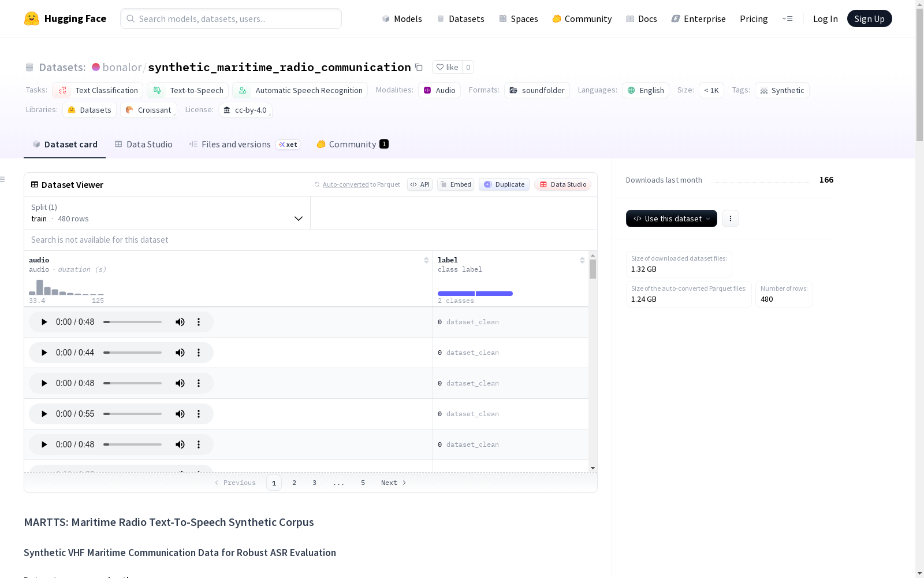Screen dimensions: 924x578
Task: Open the Community tab with 1 badge
Action: click(352, 144)
